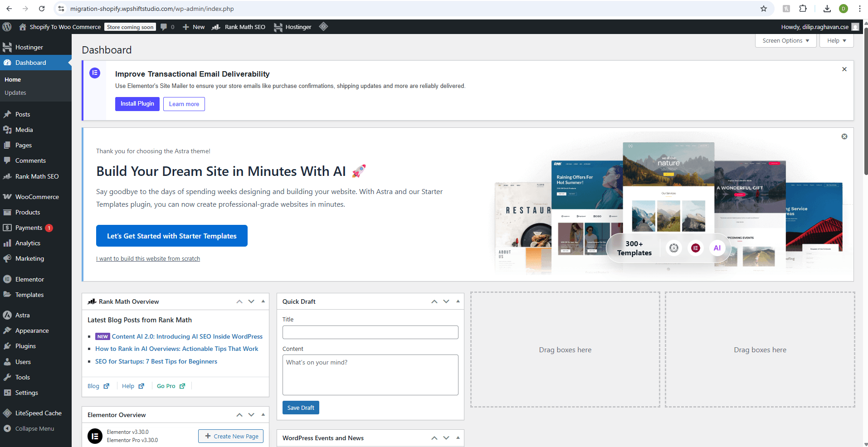Open the SEO for Startups post link
This screenshot has width=868, height=447.
pyautogui.click(x=156, y=361)
